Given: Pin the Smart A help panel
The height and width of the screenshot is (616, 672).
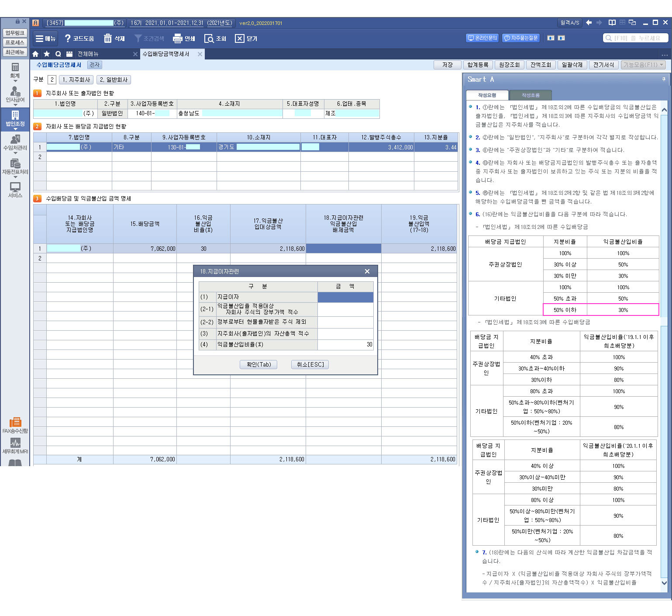Looking at the screenshot, I should 664,79.
